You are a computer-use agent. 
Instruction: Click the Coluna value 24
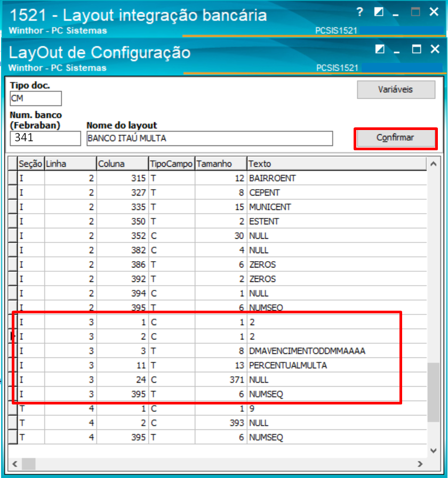(123, 380)
